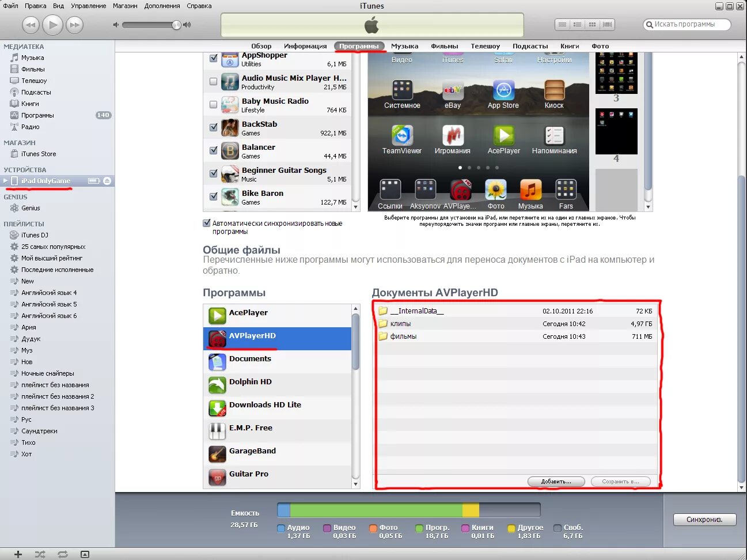The width and height of the screenshot is (747, 560).
Task: Open iTunes Store in the sidebar
Action: pyautogui.click(x=39, y=154)
